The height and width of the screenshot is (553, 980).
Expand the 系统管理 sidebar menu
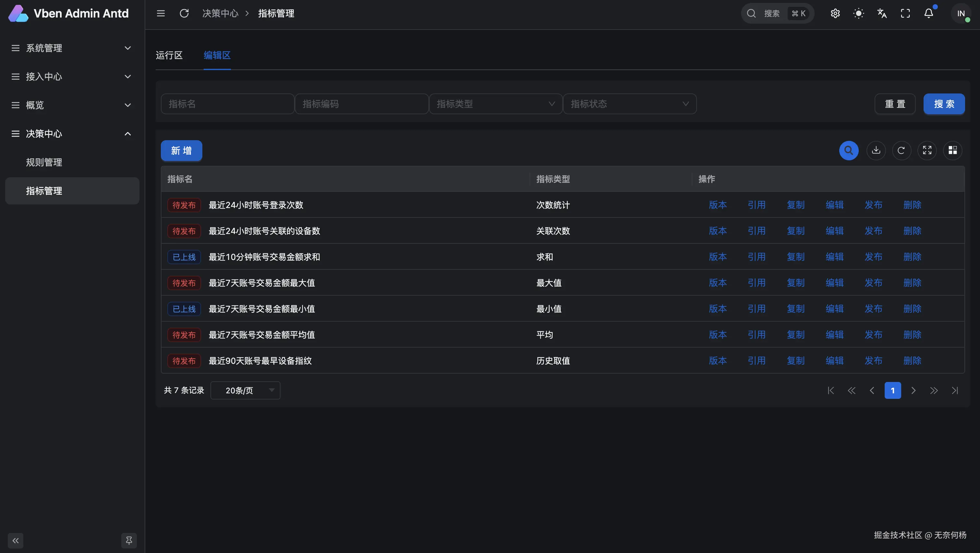tap(72, 48)
